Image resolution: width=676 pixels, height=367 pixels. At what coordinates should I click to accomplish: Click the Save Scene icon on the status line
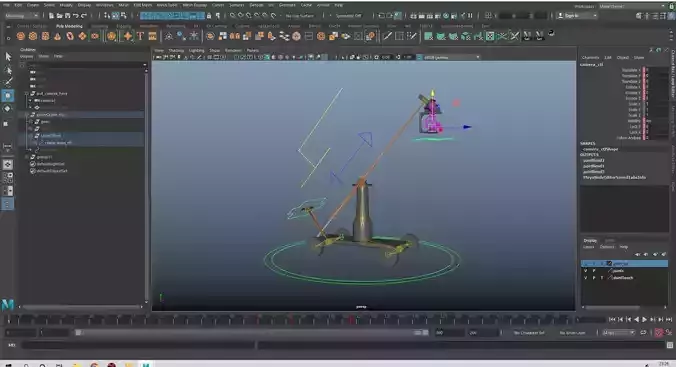[67, 16]
